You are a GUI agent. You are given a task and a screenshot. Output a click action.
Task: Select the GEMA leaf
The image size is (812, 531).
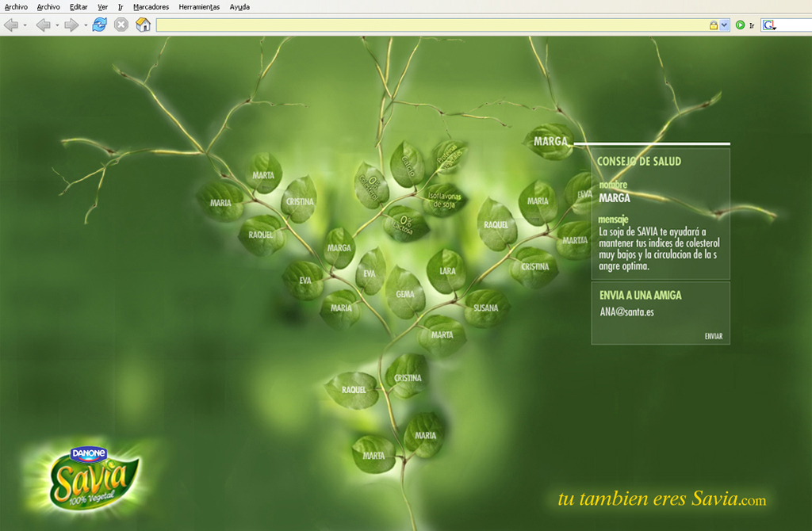point(405,293)
